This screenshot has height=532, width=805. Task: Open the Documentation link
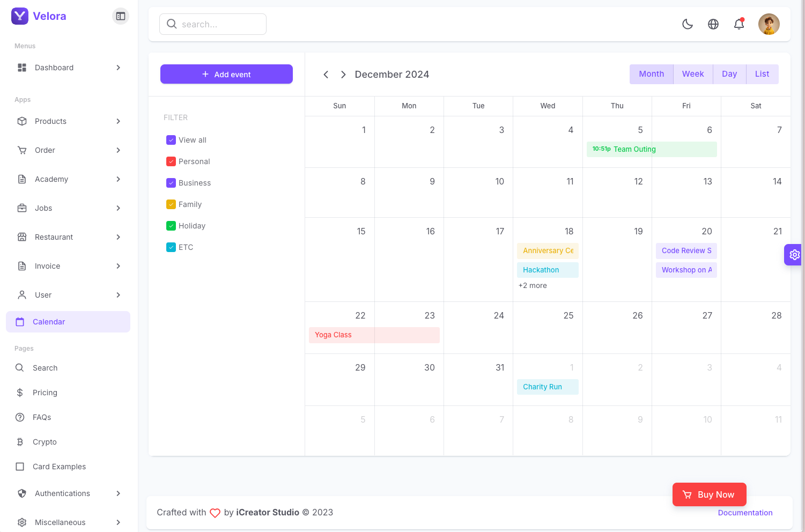point(745,513)
